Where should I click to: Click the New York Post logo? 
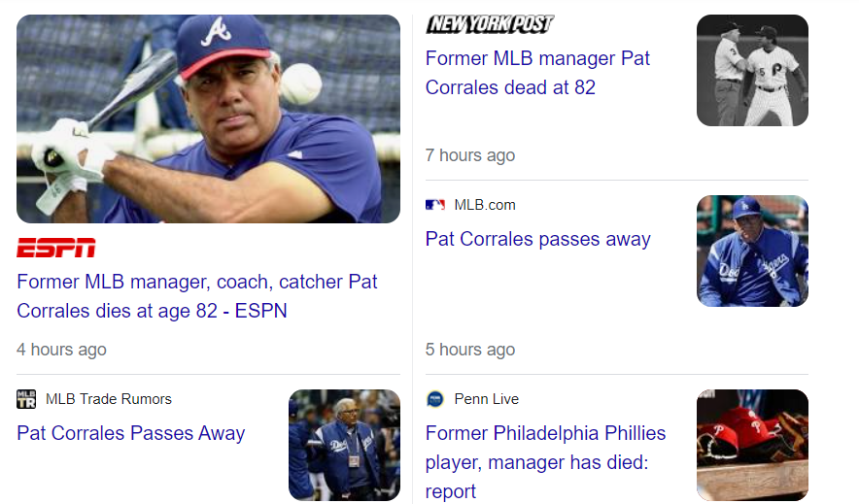[x=489, y=24]
